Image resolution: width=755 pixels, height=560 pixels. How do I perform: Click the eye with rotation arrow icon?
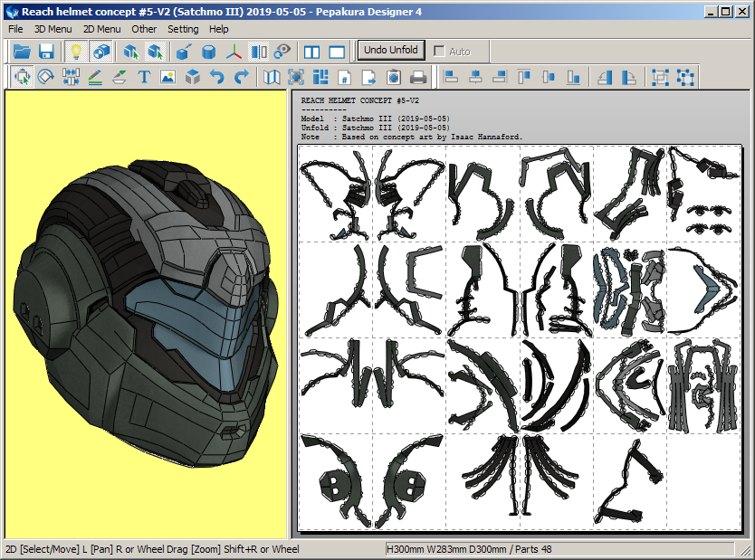[282, 52]
